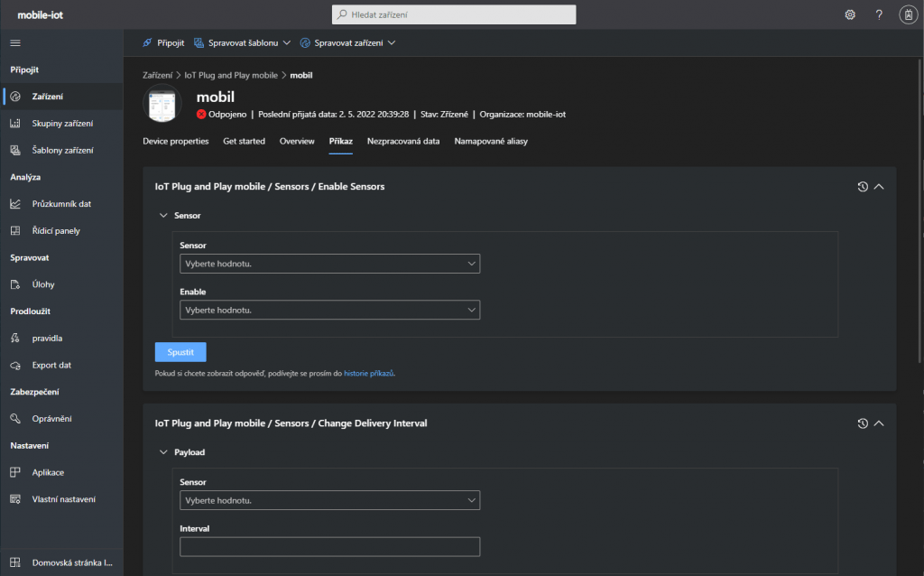Open command history for Enable Sensors
The image size is (924, 576).
coord(863,187)
